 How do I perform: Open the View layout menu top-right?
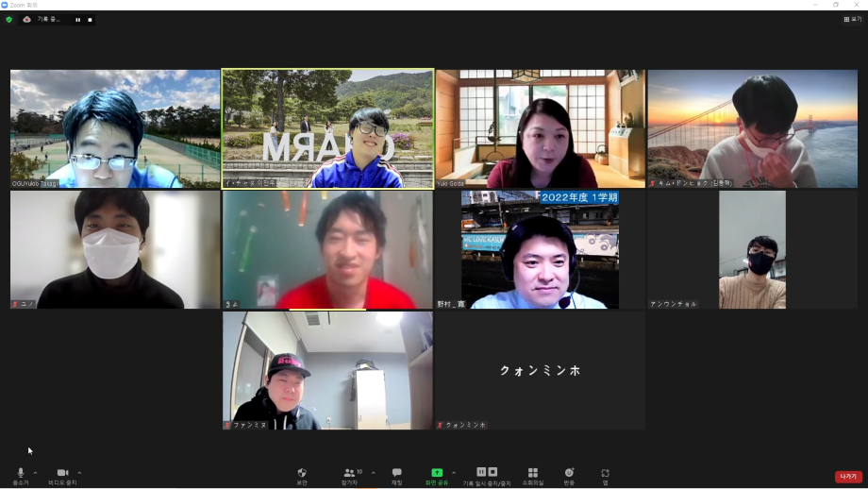pyautogui.click(x=853, y=19)
